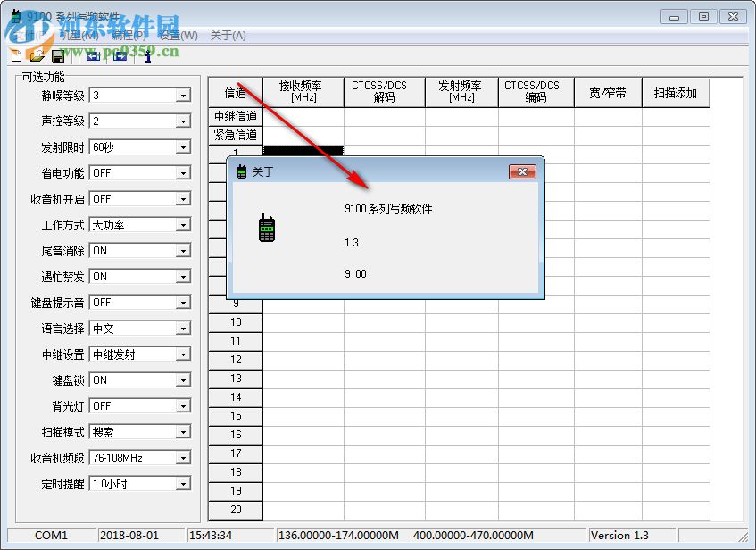Open the 关于(A) menu
Image resolution: width=756 pixels, height=550 pixels.
pos(228,35)
